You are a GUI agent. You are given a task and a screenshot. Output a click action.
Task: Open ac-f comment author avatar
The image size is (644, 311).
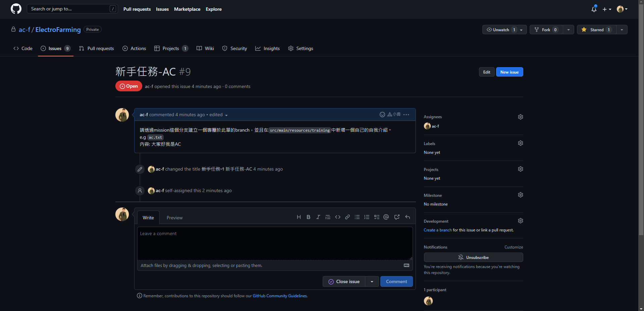pos(122,115)
